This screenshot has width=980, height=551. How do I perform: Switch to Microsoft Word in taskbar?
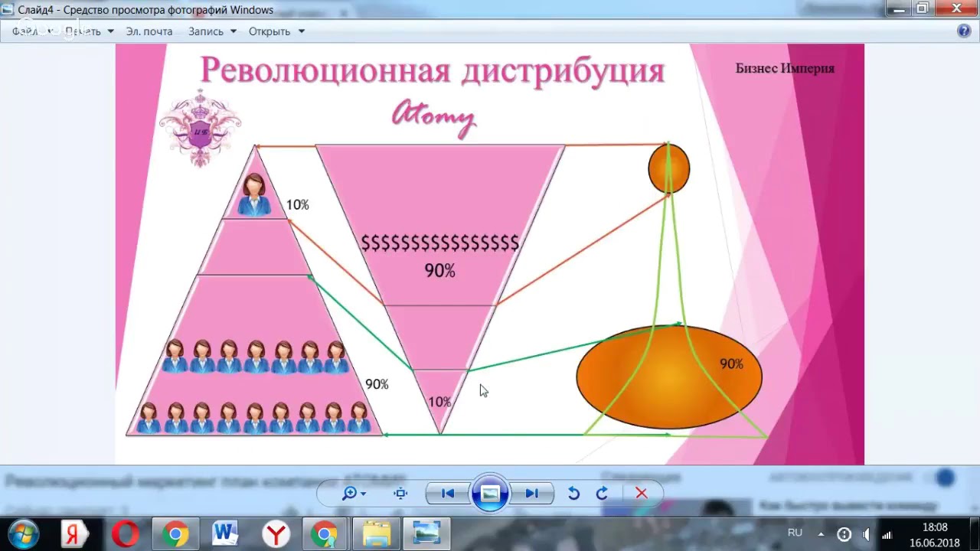pyautogui.click(x=225, y=534)
